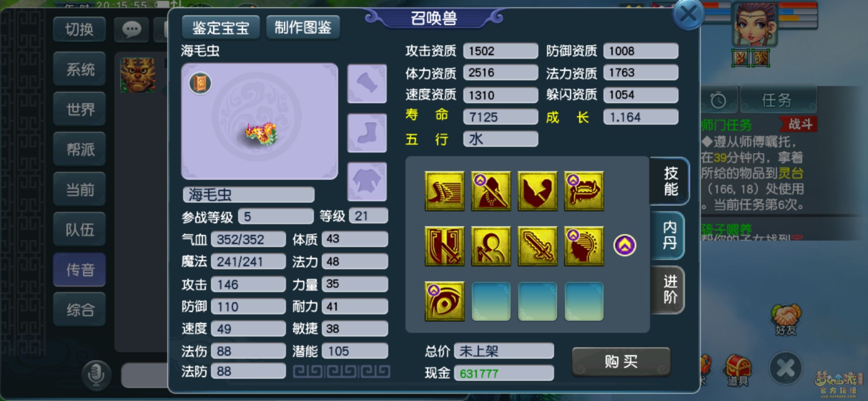
Task: Select the 帮派 chat channel
Action: [x=80, y=149]
